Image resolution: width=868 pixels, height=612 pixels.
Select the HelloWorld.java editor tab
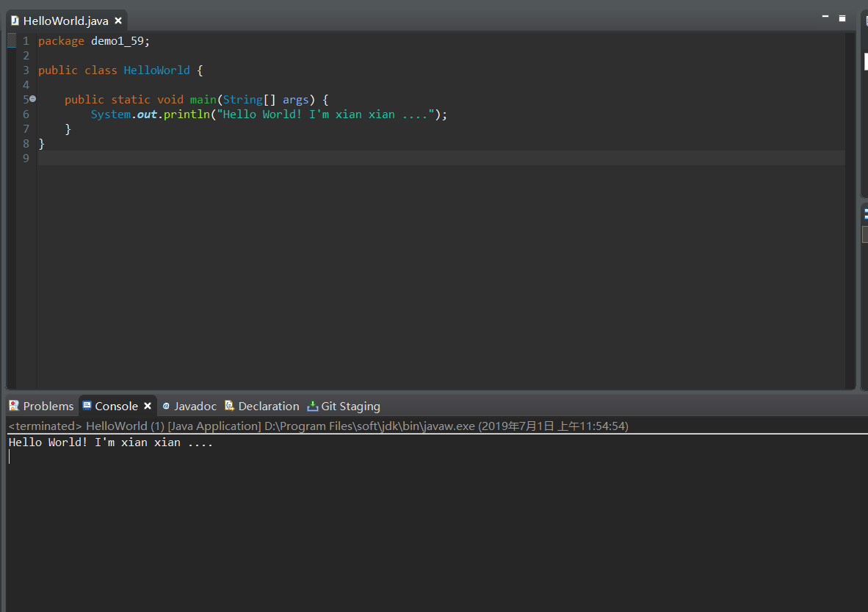66,21
